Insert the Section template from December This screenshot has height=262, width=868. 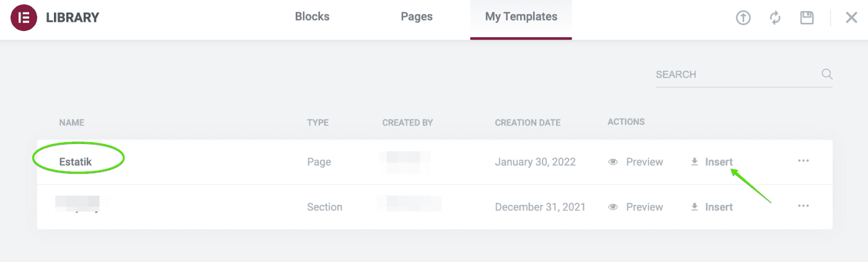(x=719, y=207)
